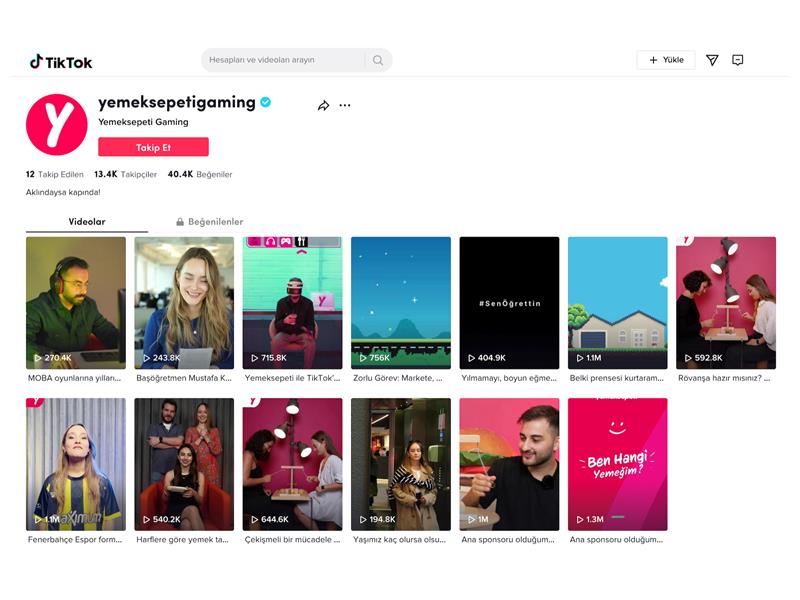Click the Yemeksepeti Gaming display name

(143, 122)
